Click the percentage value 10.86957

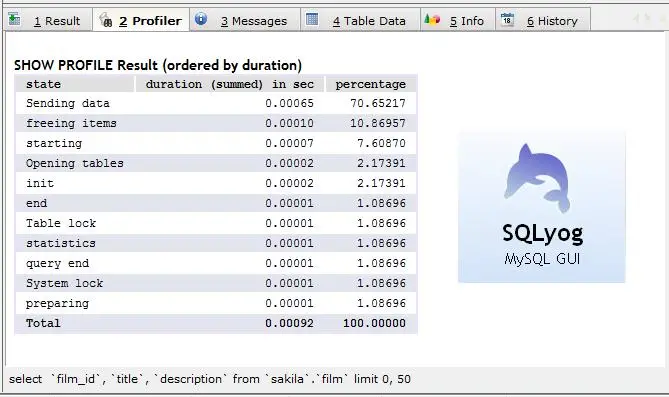(378, 123)
